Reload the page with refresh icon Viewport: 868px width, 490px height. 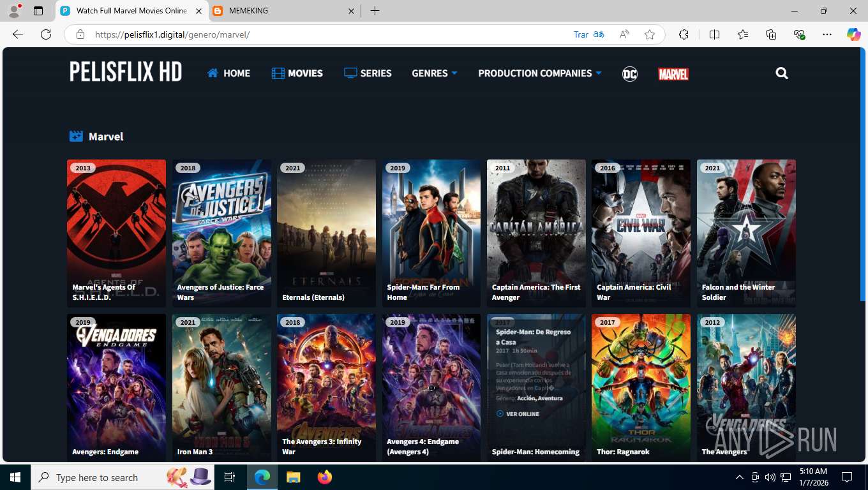click(46, 34)
